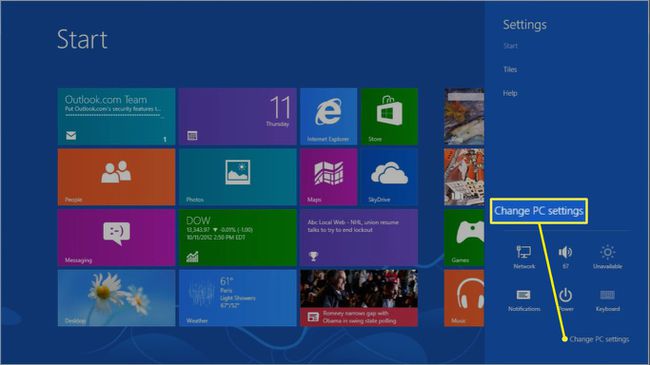This screenshot has height=365, width=650.
Task: Open the Desktop tile with daisies
Action: point(116,298)
